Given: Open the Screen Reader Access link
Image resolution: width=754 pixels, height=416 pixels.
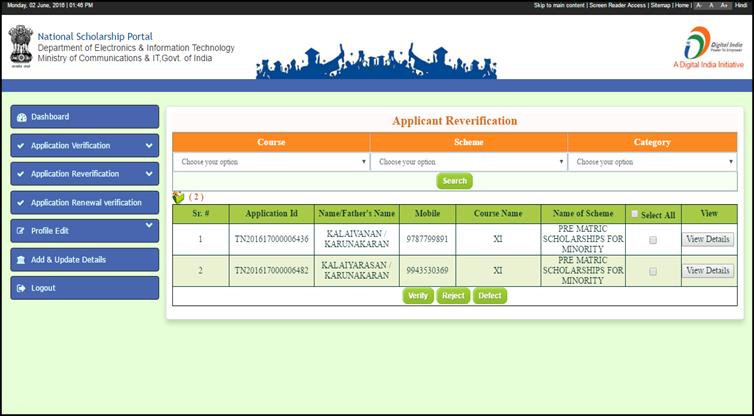Looking at the screenshot, I should pos(617,5).
